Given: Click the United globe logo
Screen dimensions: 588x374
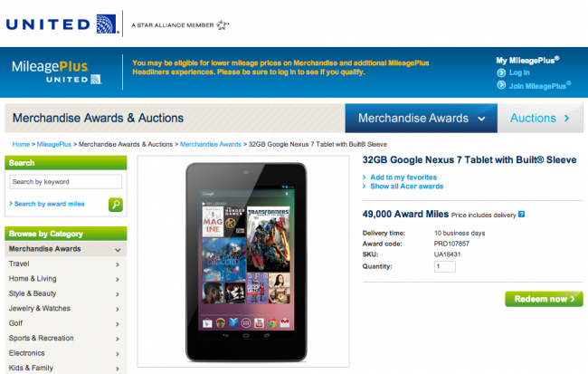Looking at the screenshot, I should pos(107,24).
